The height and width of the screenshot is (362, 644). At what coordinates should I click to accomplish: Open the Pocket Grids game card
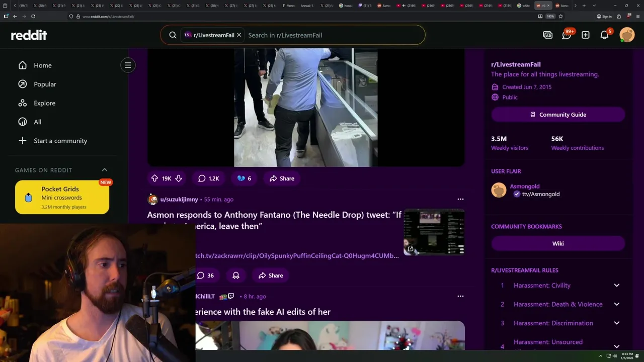point(62,197)
